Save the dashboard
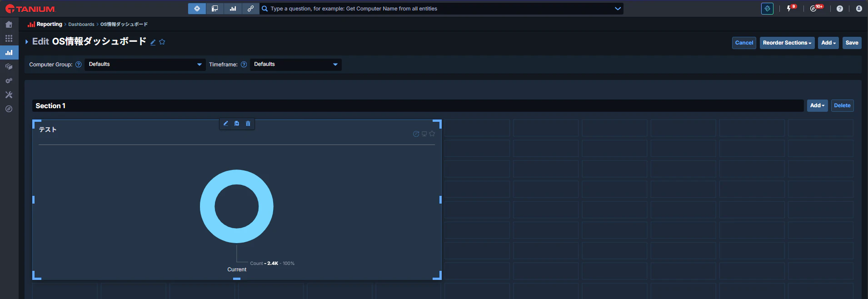 852,43
